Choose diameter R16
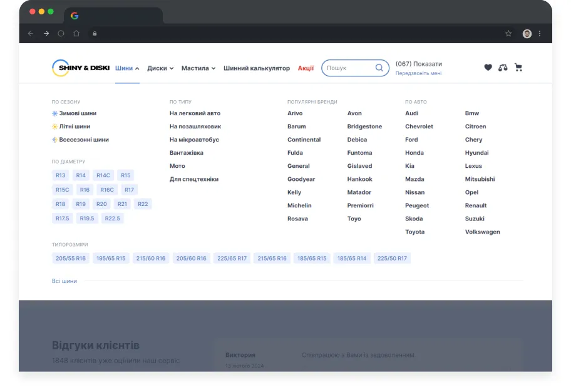571x392 pixels. click(85, 190)
